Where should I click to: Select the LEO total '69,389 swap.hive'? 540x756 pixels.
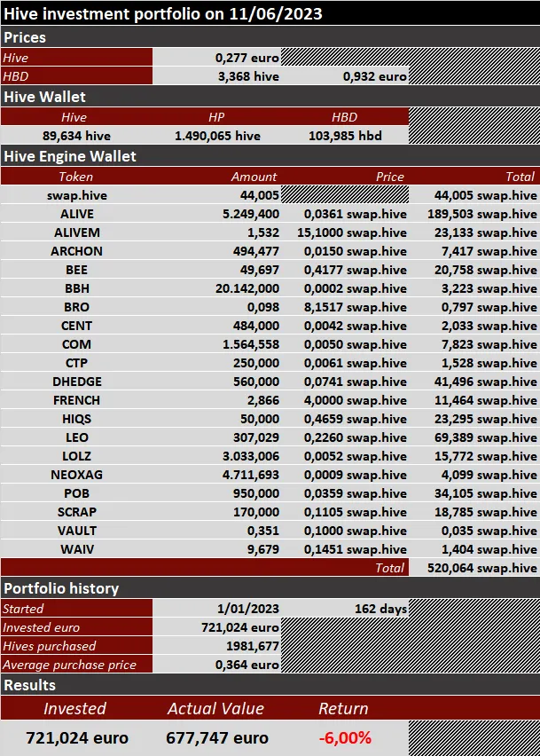[x=486, y=437]
